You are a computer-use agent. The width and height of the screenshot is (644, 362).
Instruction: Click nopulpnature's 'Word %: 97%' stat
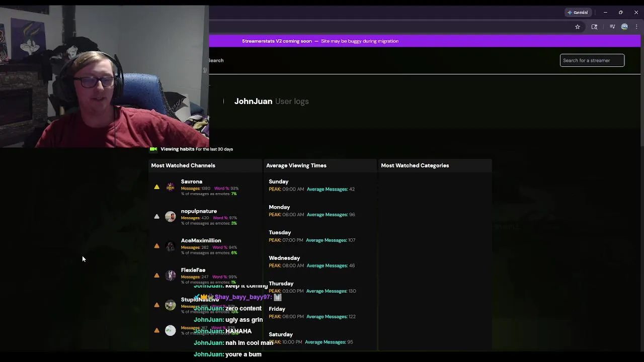point(225,218)
